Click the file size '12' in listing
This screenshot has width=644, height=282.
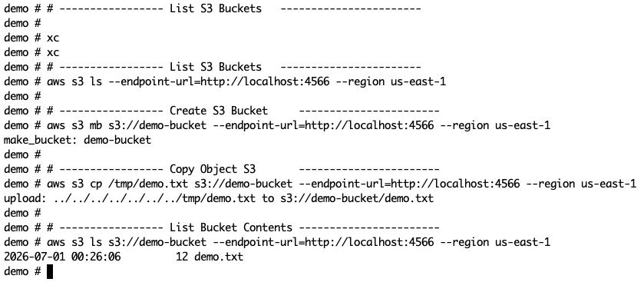[182, 257]
